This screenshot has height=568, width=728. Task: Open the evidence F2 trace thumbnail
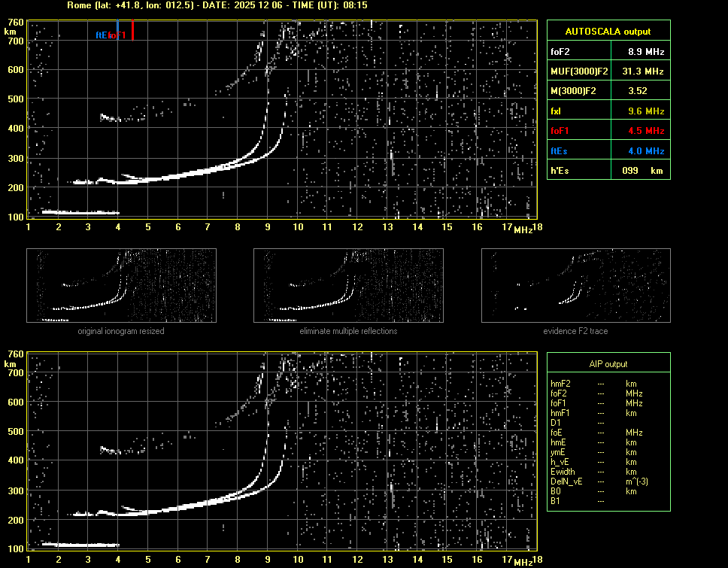(x=576, y=286)
